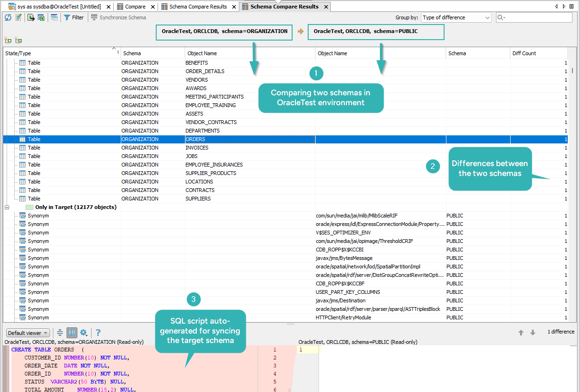Viewport: 580px width, 392px height.
Task: Open the Filter funnel tool
Action: 74,17
